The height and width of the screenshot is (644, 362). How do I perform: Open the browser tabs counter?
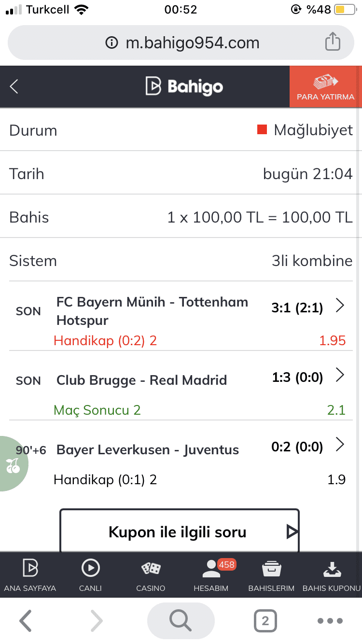[265, 621]
